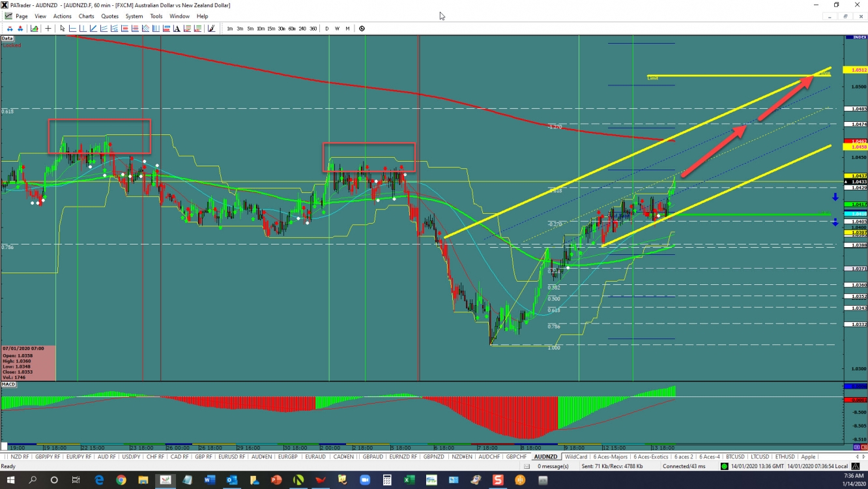Click the 'Connected/43 ms' status text
Viewport: 868px width, 489px height.
[684, 466]
